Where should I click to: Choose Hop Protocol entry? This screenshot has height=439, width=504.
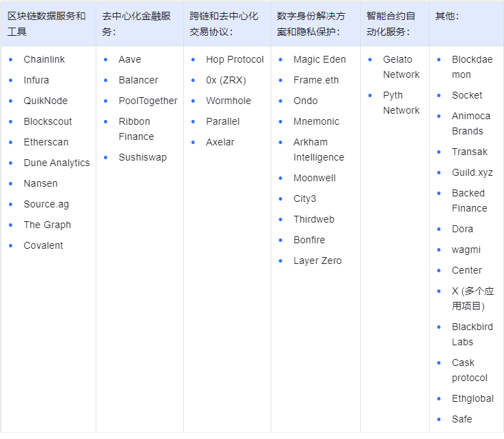235,59
